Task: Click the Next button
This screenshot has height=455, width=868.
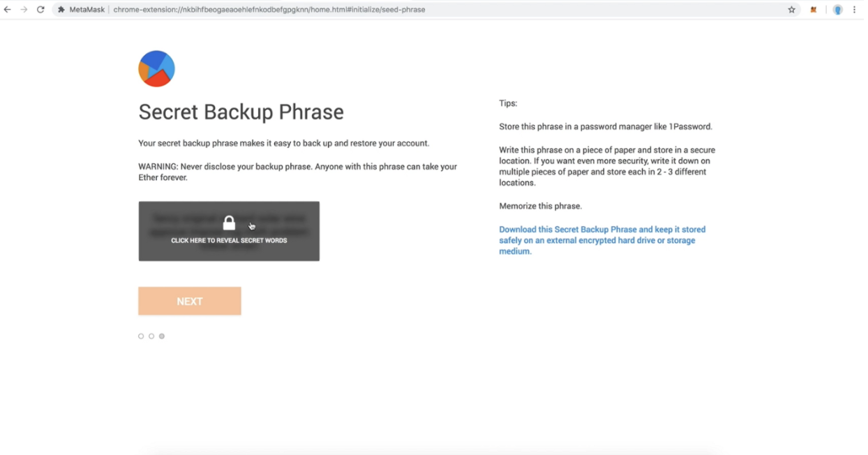Action: 190,301
